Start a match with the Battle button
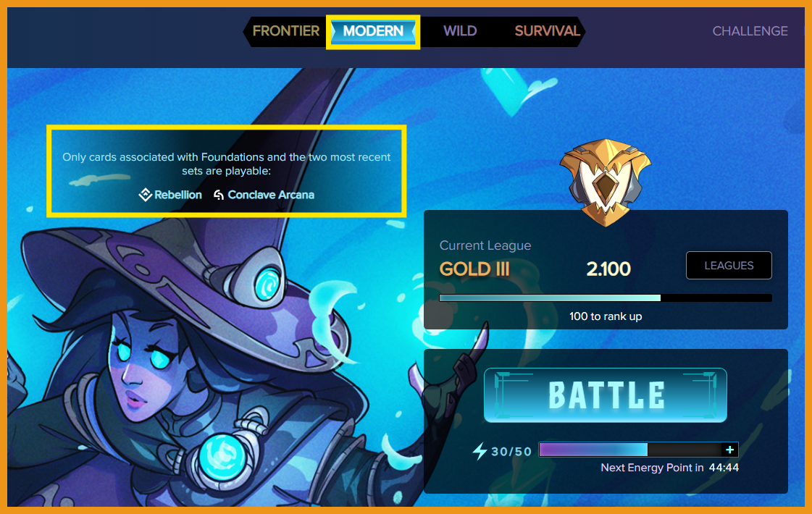The width and height of the screenshot is (812, 514). coord(606,395)
